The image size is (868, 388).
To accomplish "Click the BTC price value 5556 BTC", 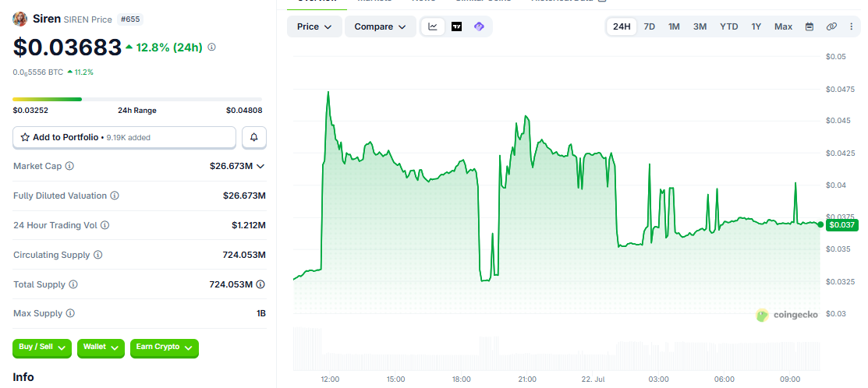I will click(x=37, y=72).
